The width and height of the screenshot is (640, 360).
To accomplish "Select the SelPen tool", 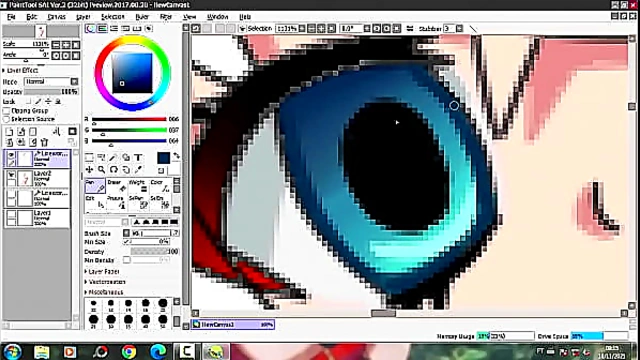I will (x=138, y=202).
